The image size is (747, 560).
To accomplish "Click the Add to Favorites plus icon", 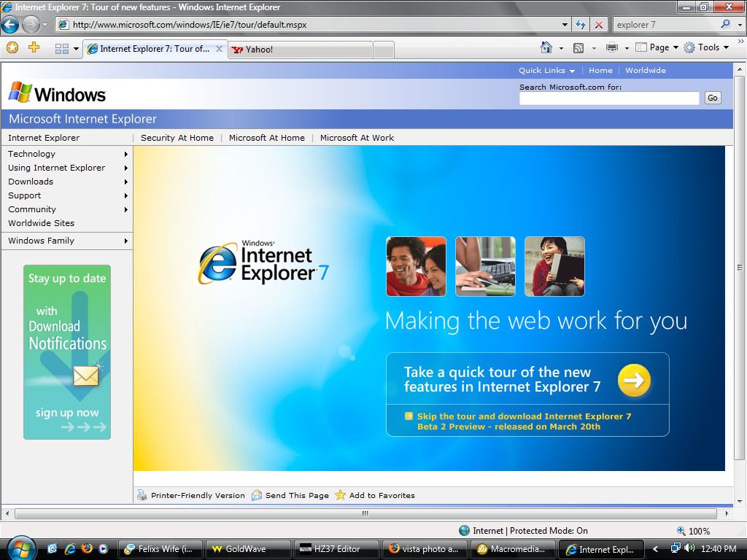I will coord(34,47).
